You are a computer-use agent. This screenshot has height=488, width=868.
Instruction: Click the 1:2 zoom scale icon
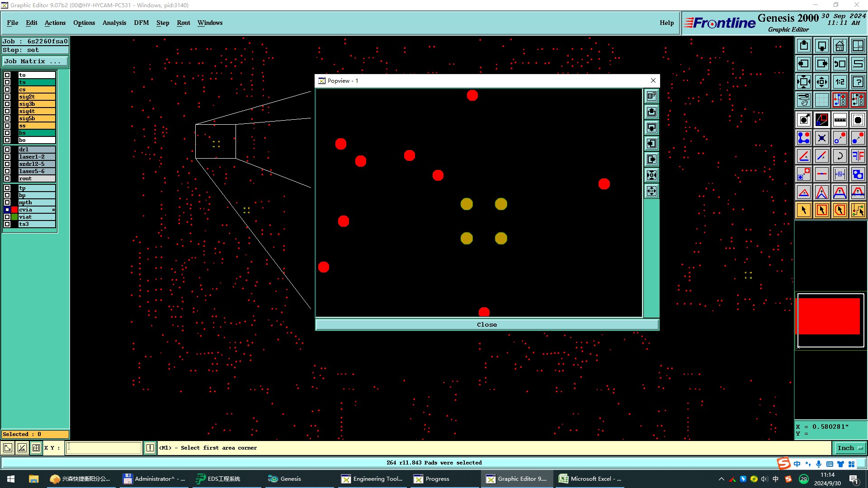click(840, 82)
